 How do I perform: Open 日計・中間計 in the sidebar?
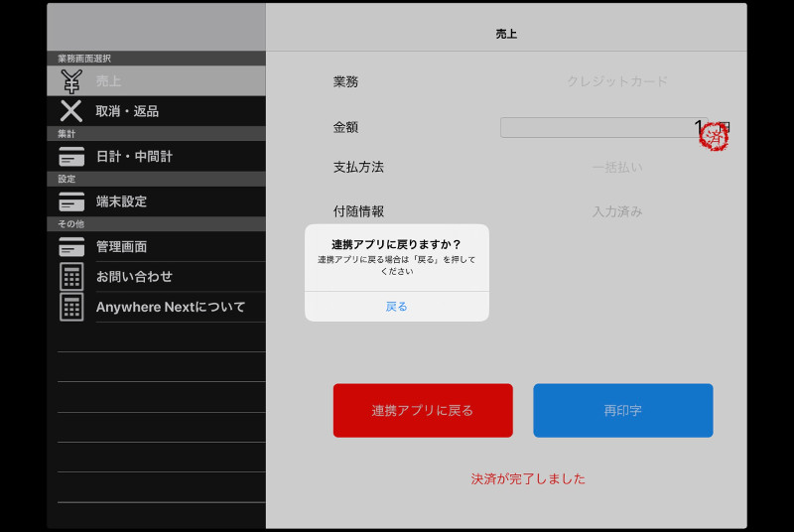pyautogui.click(x=157, y=157)
